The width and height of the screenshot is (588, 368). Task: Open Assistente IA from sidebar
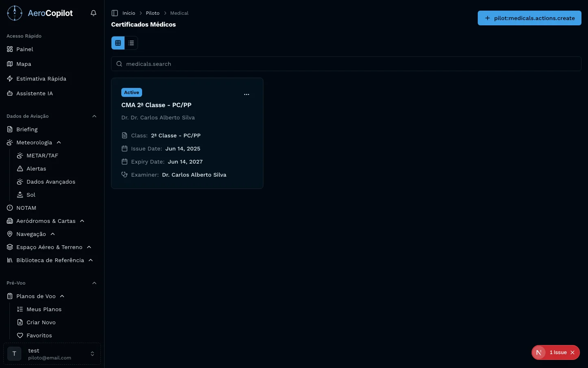click(x=35, y=93)
